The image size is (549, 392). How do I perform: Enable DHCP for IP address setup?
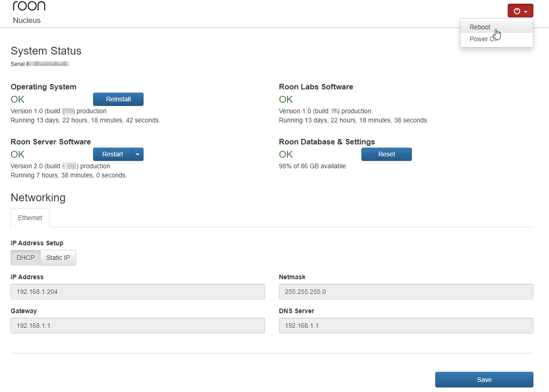tap(25, 258)
